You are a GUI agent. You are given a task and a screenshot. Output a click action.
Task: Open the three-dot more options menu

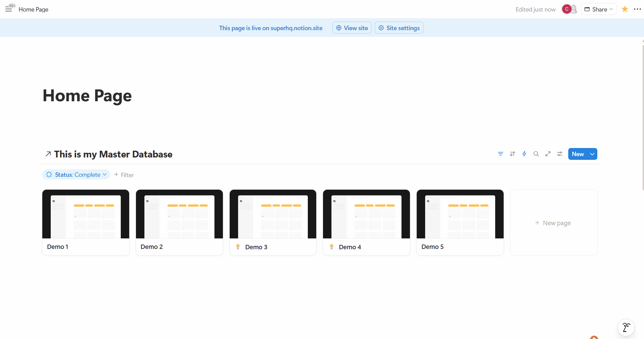(x=637, y=9)
